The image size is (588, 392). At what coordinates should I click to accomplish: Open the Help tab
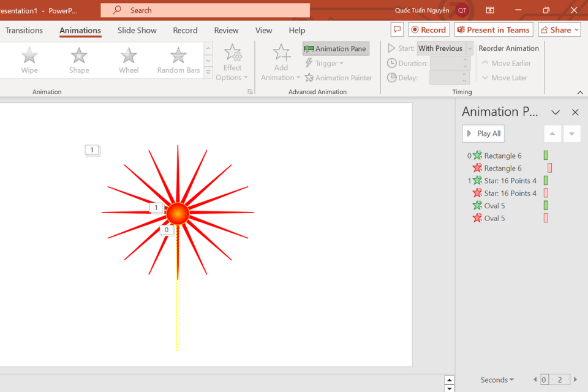296,31
